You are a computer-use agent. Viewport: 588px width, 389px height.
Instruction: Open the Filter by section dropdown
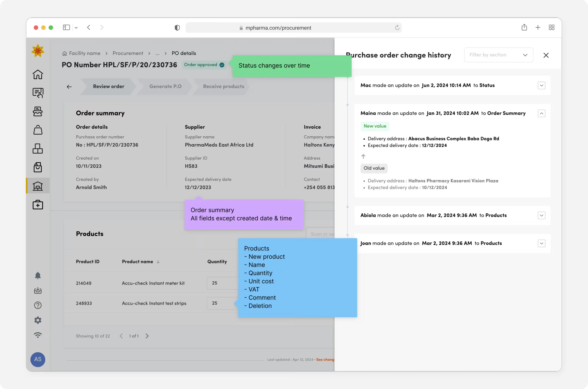click(x=499, y=55)
